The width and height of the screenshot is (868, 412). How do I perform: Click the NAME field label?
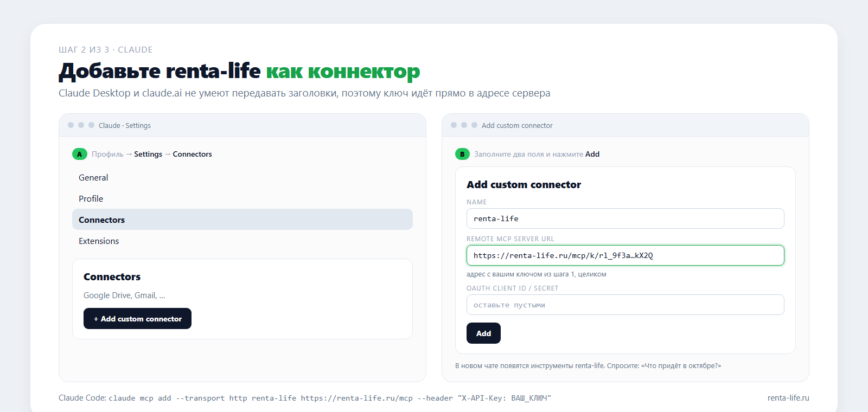[x=476, y=202]
